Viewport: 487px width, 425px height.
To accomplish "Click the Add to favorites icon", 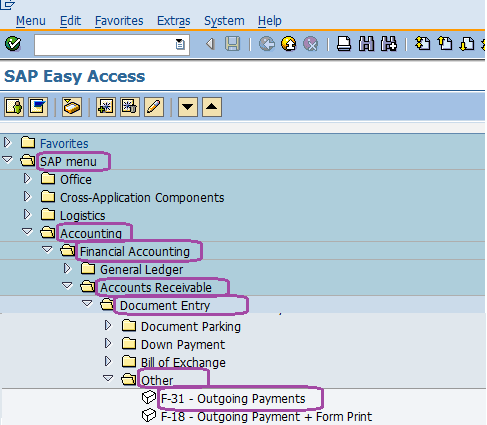I will click(105, 107).
